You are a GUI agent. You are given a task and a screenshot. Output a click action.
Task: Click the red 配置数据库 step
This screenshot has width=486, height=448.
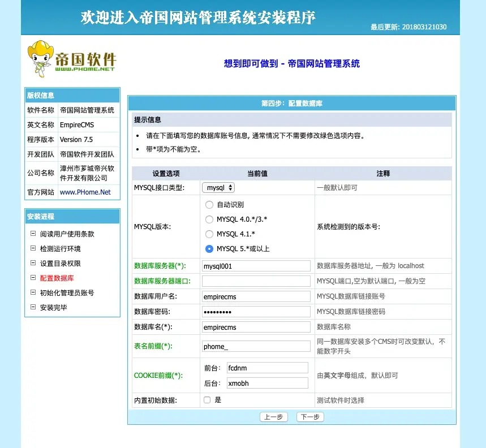[57, 278]
